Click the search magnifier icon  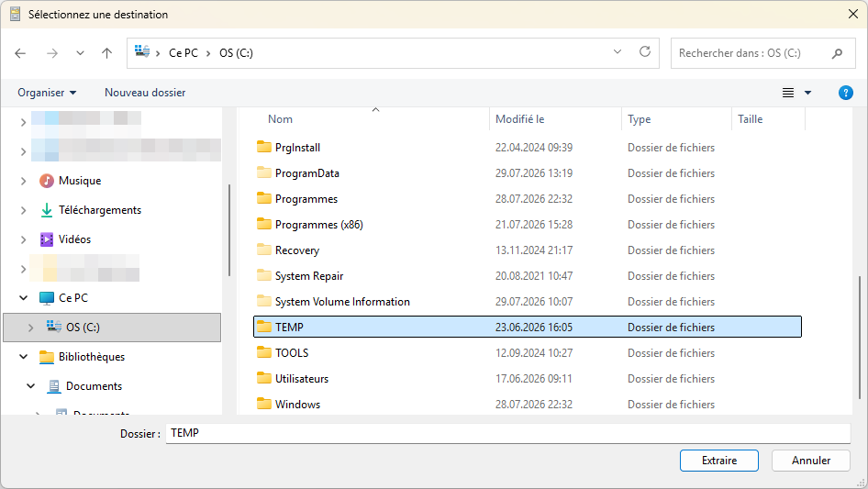coord(837,53)
